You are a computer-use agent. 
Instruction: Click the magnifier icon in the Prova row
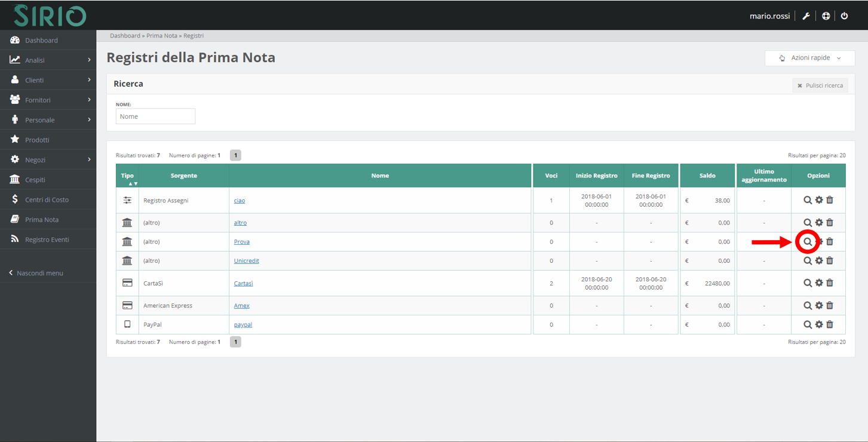808,242
